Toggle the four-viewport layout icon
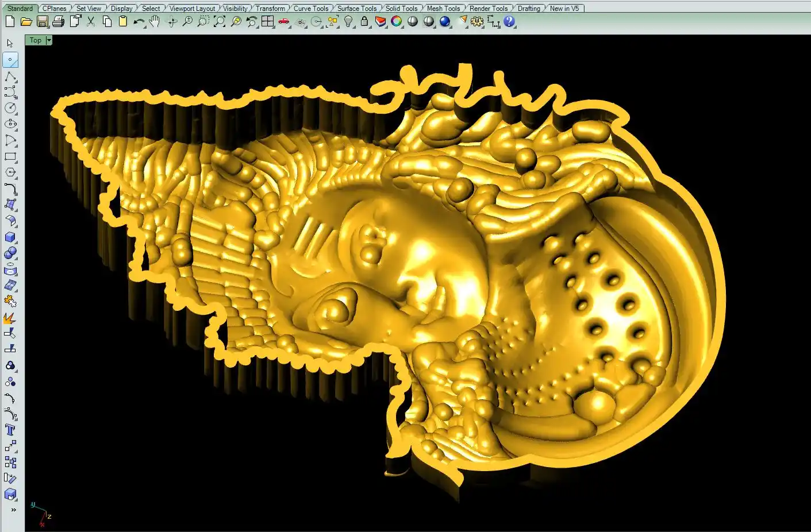Viewport: 811px width, 532px height. (x=268, y=22)
